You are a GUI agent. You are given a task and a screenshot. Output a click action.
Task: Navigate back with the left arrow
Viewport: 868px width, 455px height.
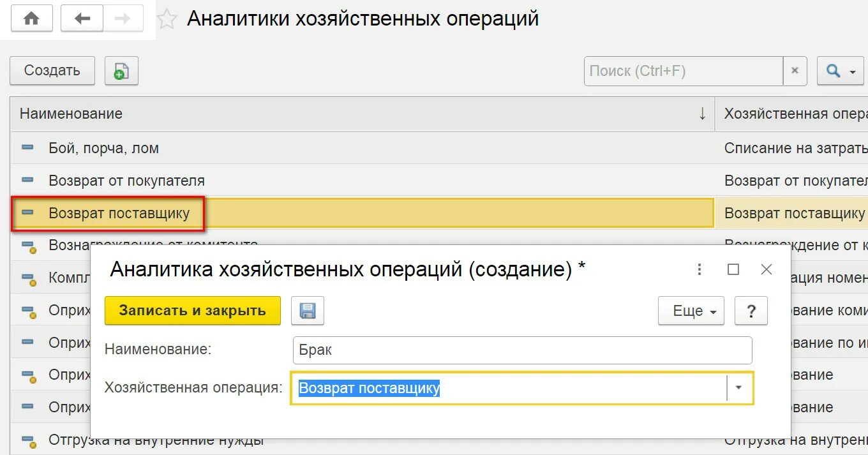(x=82, y=19)
